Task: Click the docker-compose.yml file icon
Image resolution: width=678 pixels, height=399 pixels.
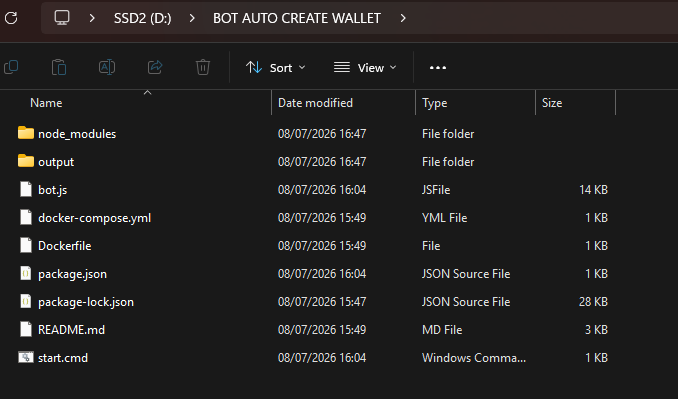Action: [x=26, y=217]
